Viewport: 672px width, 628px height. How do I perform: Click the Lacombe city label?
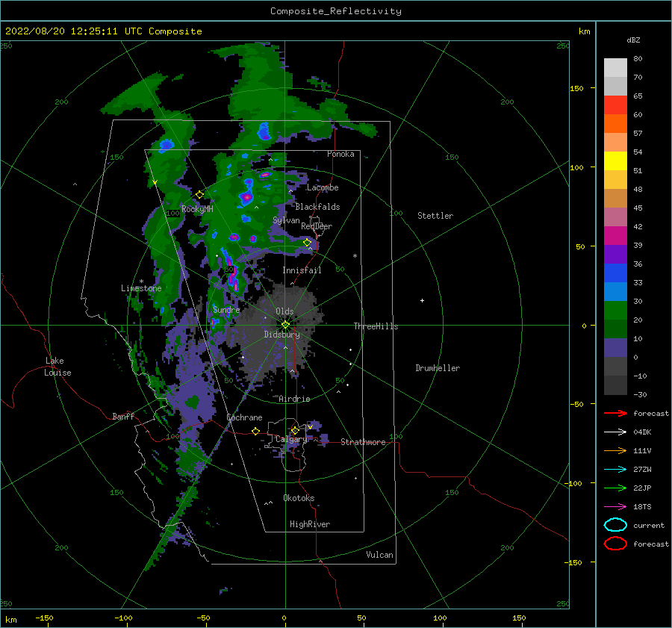coord(323,187)
